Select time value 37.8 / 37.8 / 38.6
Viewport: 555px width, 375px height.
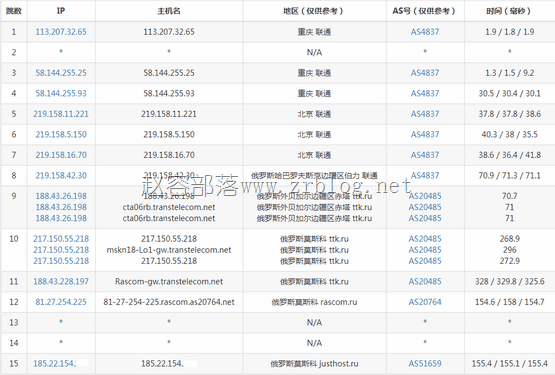(x=509, y=114)
